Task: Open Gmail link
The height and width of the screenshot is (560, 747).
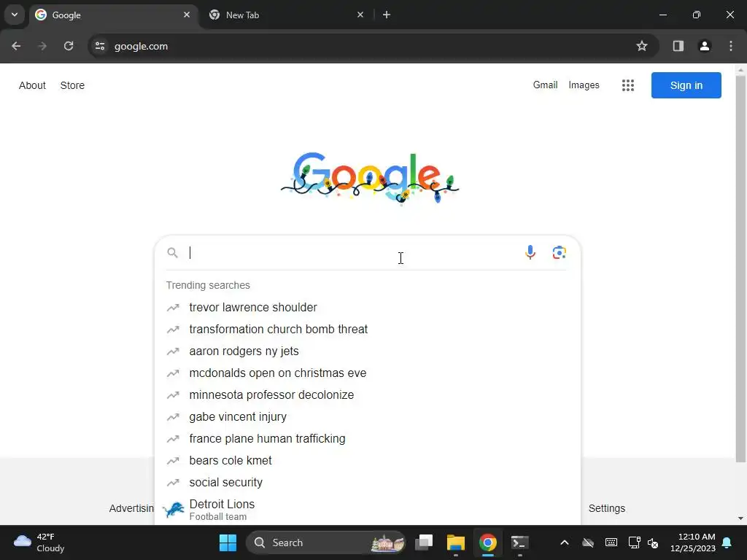Action: tap(545, 85)
